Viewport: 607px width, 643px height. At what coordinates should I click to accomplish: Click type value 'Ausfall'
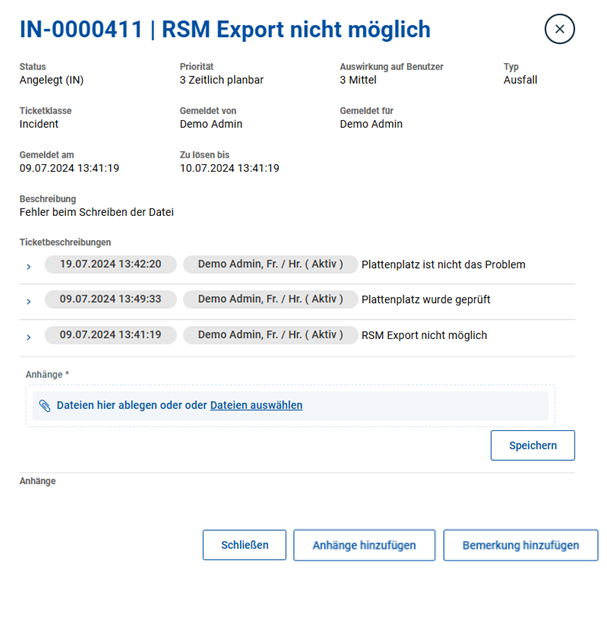pos(520,80)
